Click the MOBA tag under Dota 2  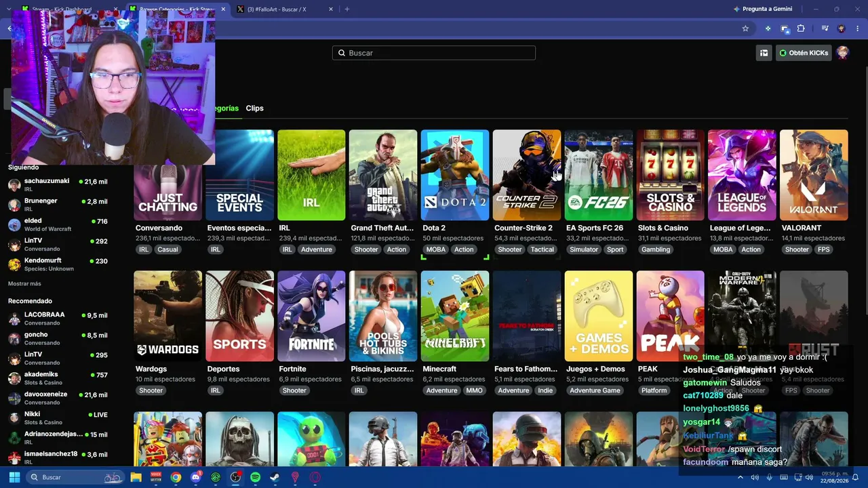pos(436,249)
